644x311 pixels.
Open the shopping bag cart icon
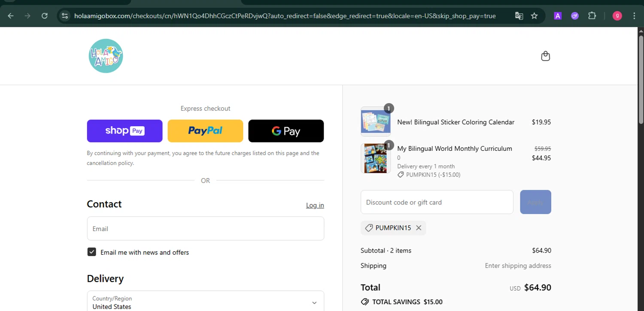[545, 56]
